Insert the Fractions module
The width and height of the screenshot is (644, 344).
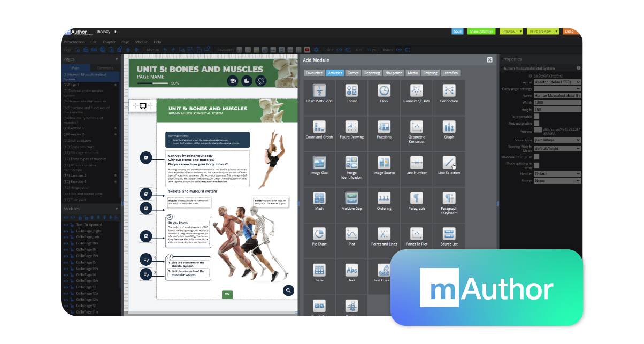(384, 127)
